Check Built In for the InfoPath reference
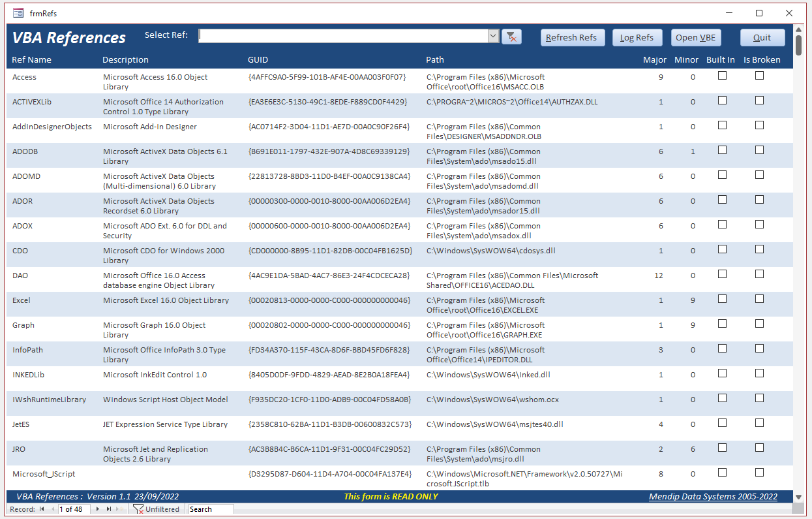The height and width of the screenshot is (519, 812). point(722,349)
